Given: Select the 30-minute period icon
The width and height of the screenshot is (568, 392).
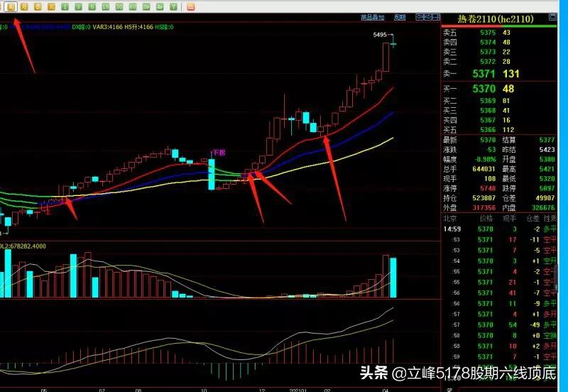Looking at the screenshot, I should coord(119,6).
